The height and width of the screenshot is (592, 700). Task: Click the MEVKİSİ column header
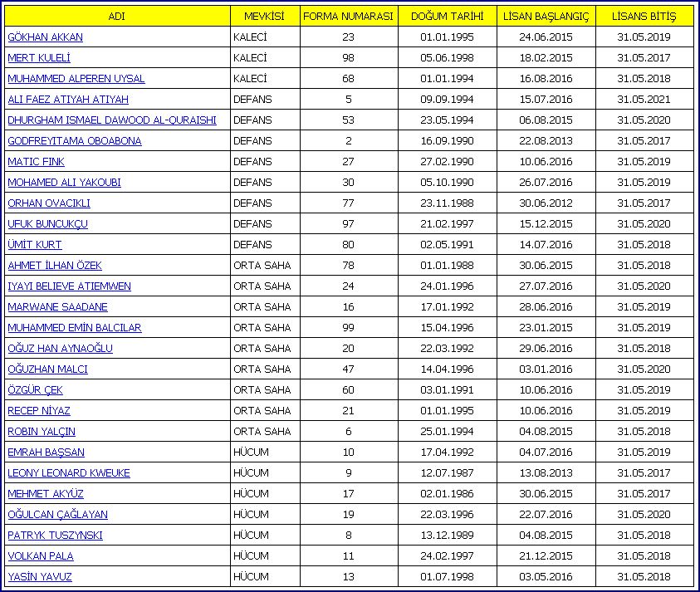pos(265,16)
